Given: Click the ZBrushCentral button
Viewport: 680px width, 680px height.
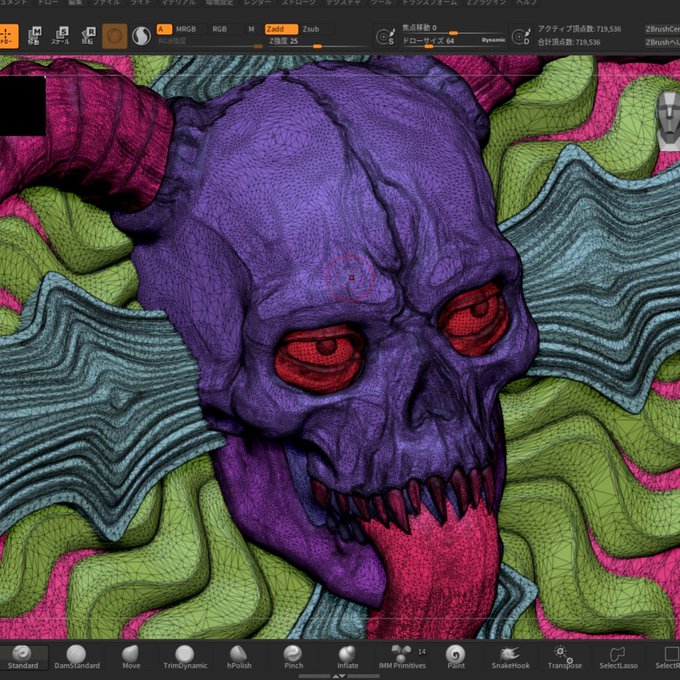Looking at the screenshot, I should click(x=660, y=29).
